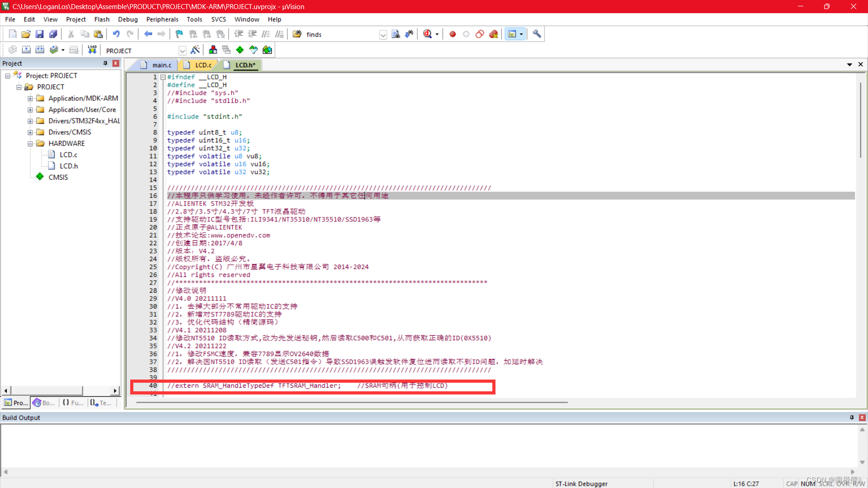The height and width of the screenshot is (488, 868).
Task: Start debug session magnifier icon
Action: point(427,34)
